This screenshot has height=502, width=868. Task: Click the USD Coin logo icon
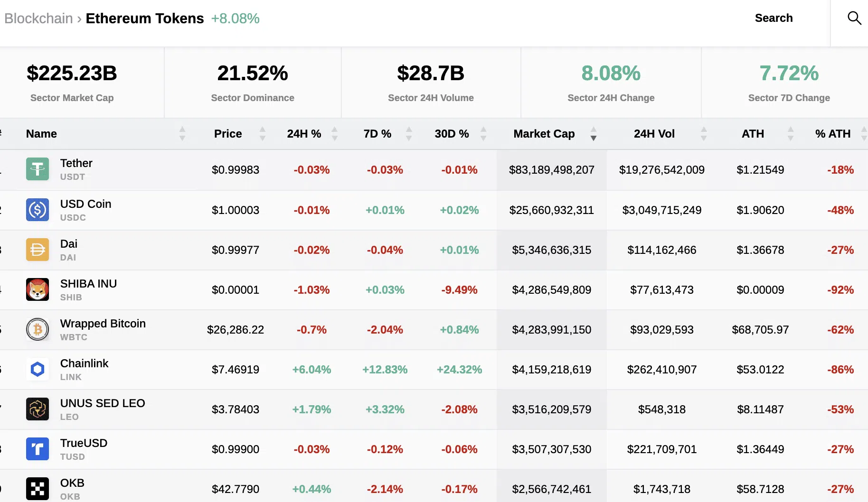tap(38, 210)
